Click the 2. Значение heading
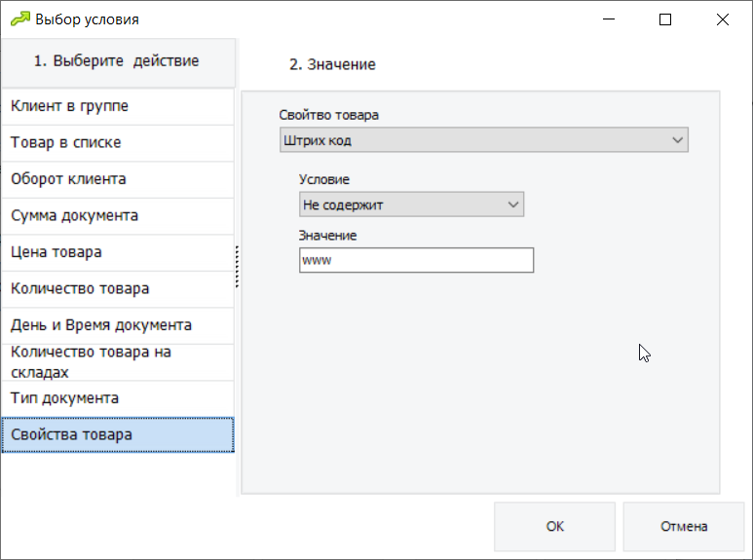 pyautogui.click(x=332, y=64)
